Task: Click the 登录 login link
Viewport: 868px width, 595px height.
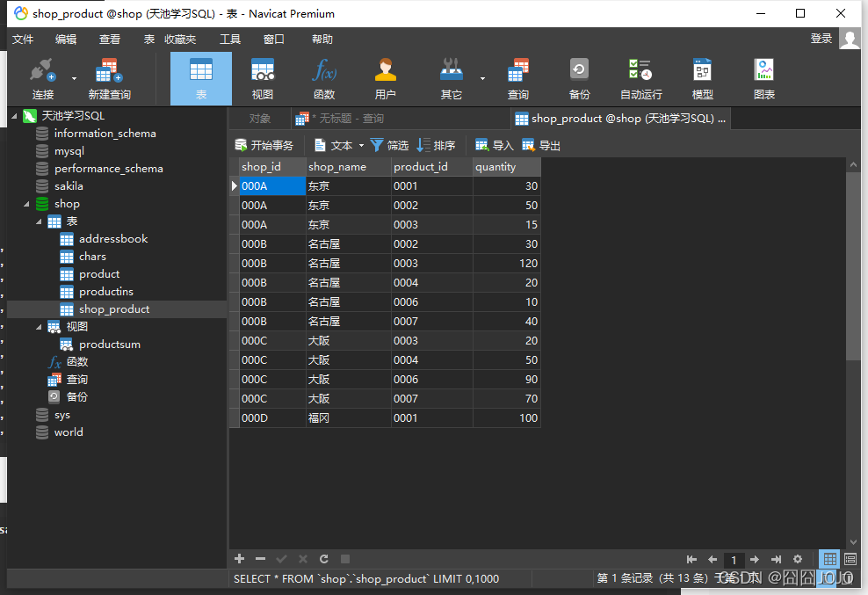Action: click(x=821, y=39)
